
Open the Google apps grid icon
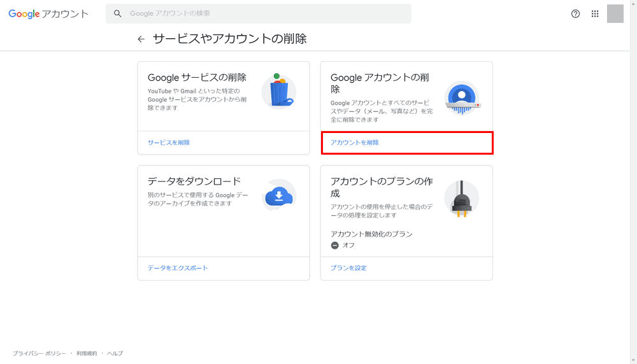coord(595,14)
